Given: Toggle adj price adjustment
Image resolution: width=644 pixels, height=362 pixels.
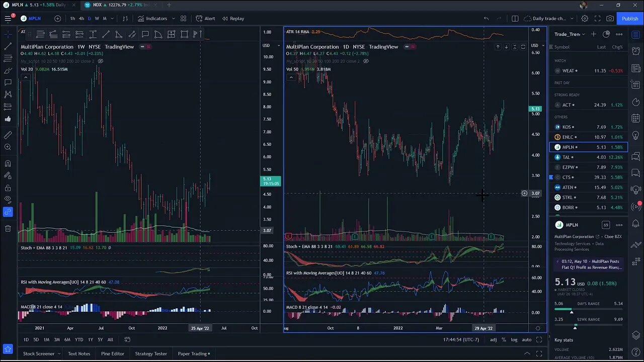Looking at the screenshot, I should click(494, 340).
